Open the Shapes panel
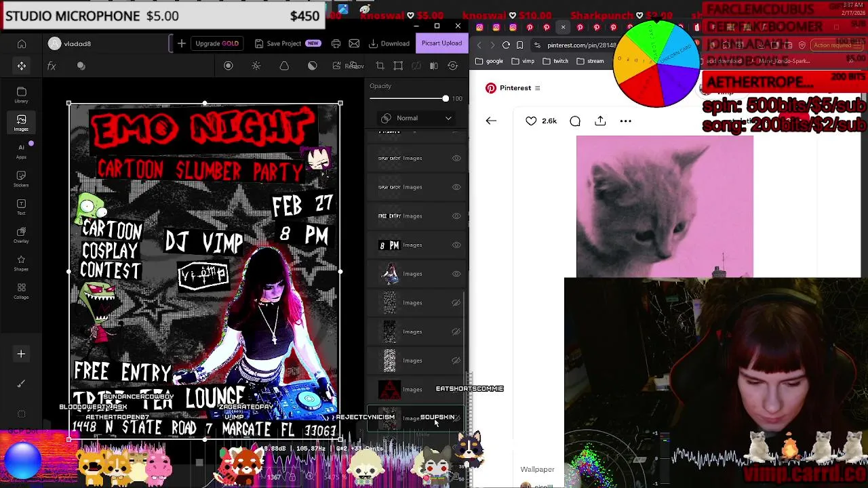868x488 pixels. (22, 264)
